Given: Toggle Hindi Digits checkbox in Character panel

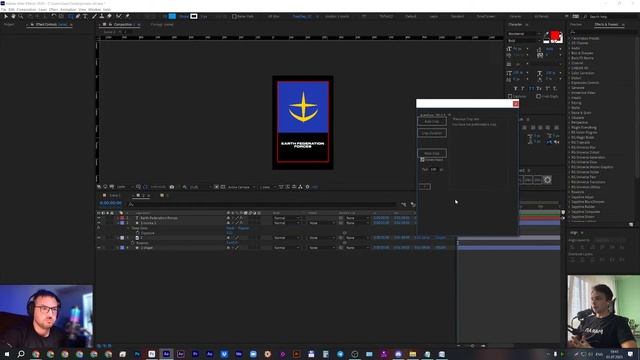Looking at the screenshot, I should point(538,96).
